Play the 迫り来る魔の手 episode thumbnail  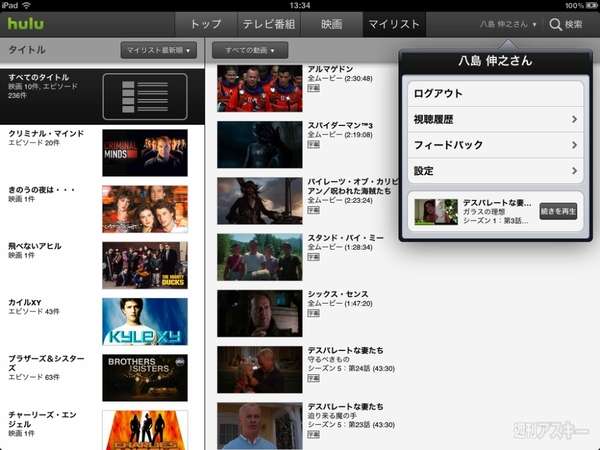pos(260,426)
